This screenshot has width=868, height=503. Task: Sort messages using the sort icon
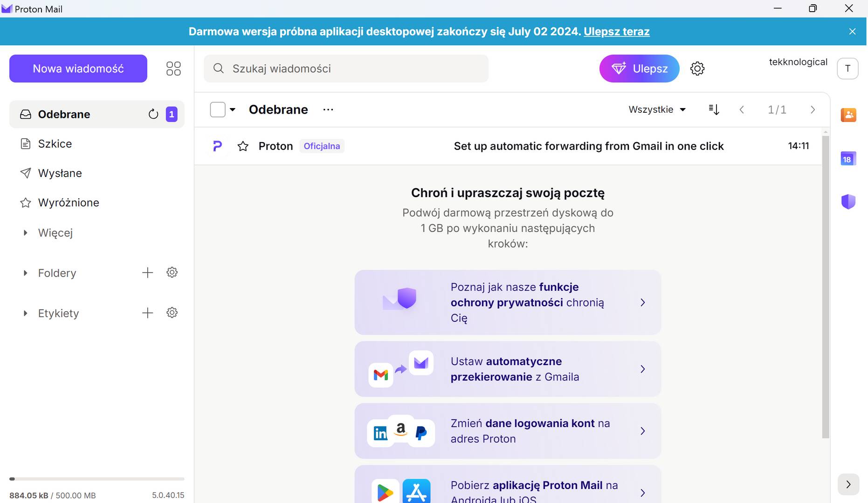click(714, 109)
